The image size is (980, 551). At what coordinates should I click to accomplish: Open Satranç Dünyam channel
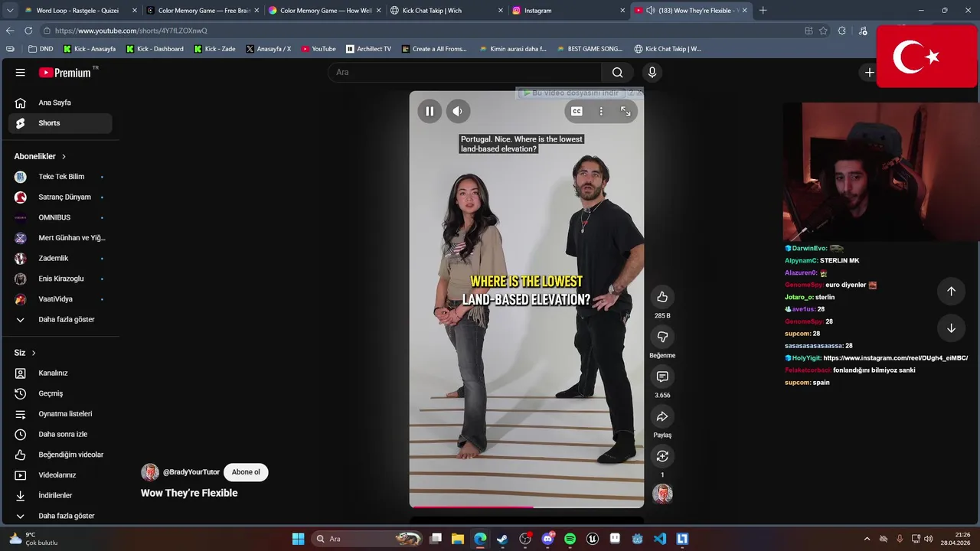(x=60, y=197)
